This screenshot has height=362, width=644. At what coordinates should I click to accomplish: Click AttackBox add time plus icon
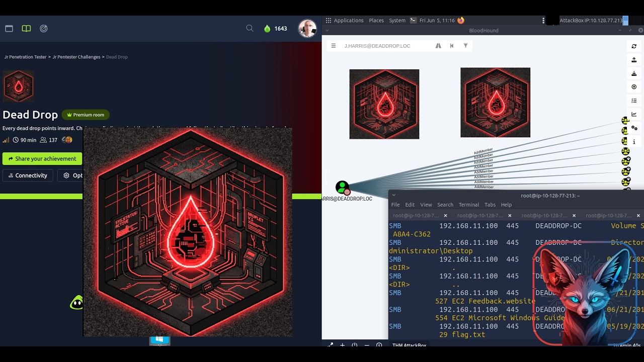(x=343, y=345)
